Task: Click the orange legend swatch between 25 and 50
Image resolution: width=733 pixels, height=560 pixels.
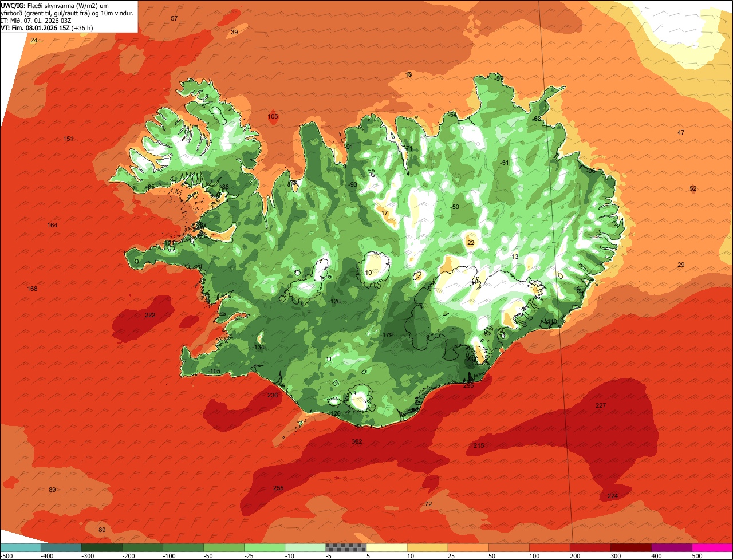Action: coord(468,547)
